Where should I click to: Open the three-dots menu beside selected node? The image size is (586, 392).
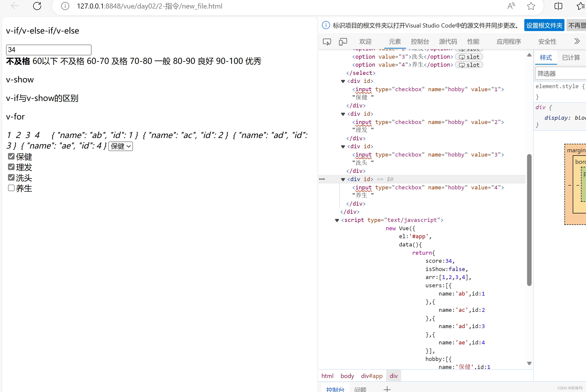pos(322,179)
